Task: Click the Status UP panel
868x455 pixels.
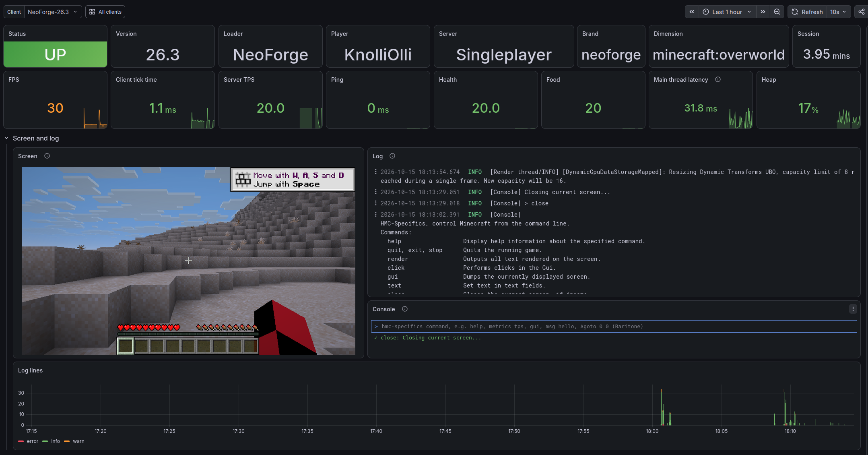Action: point(55,54)
